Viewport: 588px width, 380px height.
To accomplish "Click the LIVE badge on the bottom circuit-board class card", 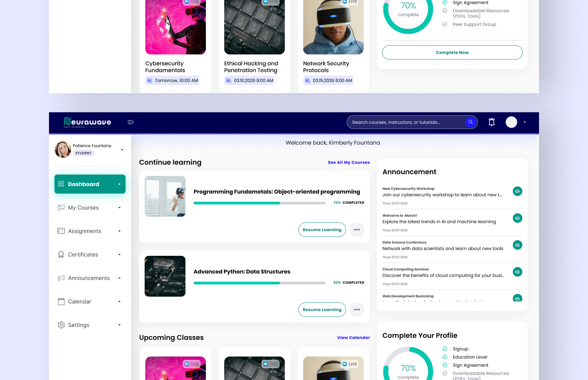I will [271, 364].
